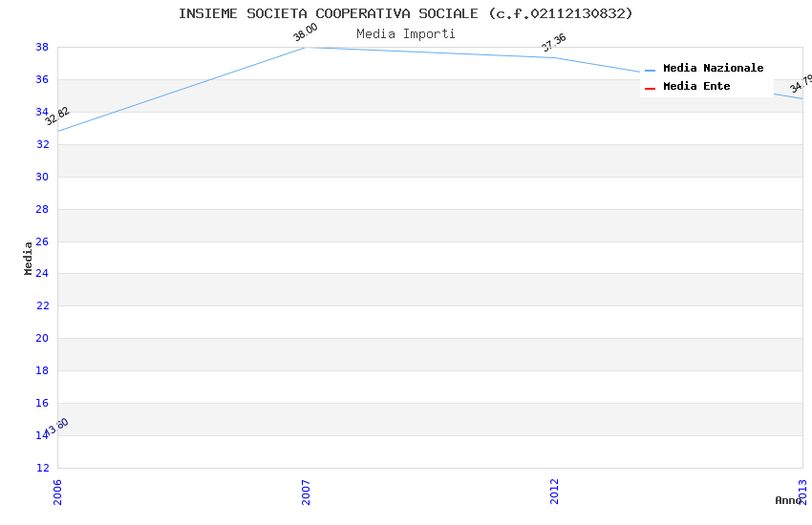Click the chart title INSIEME SOCIETA COOPERATIVA SOCIALE
The height and width of the screenshot is (525, 812).
click(x=405, y=13)
